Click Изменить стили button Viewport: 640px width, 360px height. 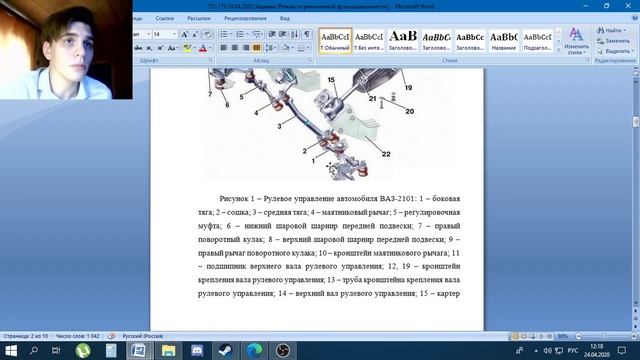pyautogui.click(x=576, y=41)
